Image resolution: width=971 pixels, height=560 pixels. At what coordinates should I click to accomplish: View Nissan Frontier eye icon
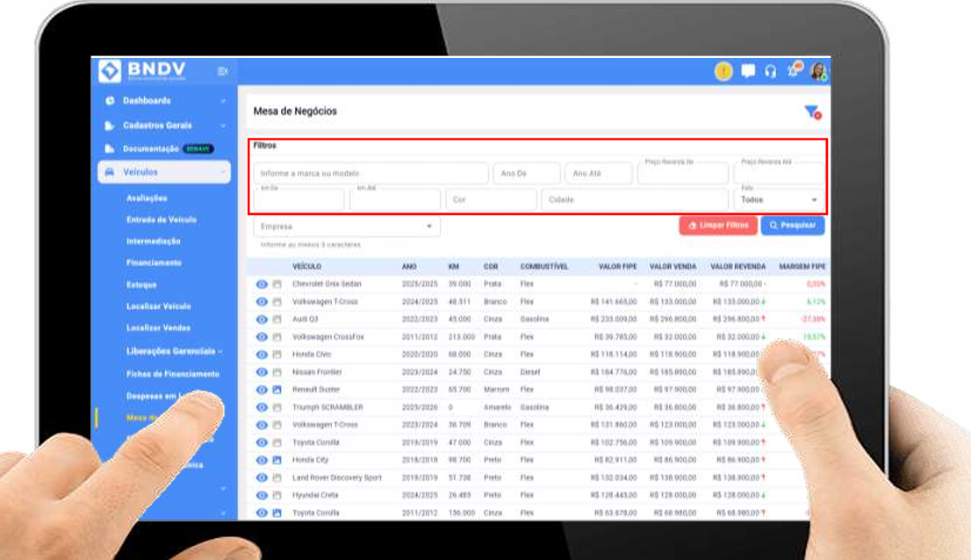tap(262, 372)
